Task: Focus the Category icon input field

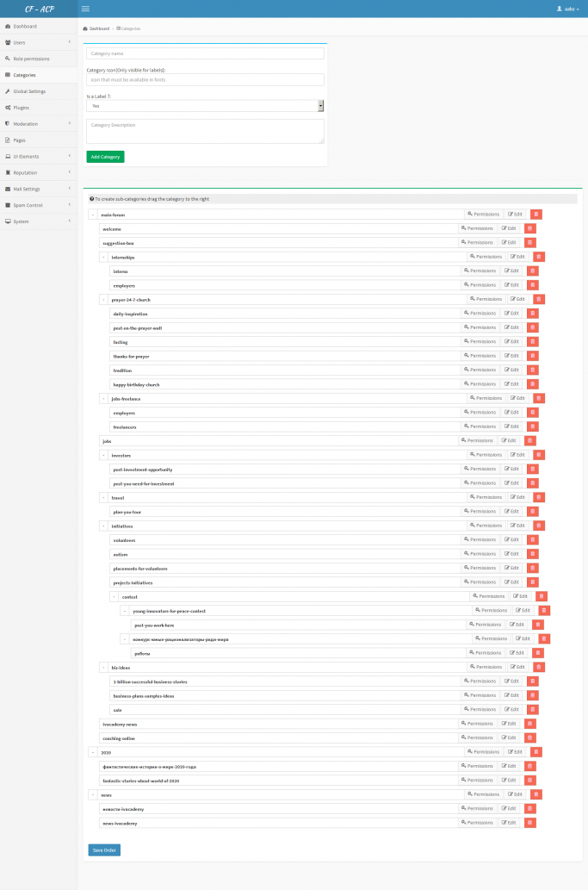Action: pos(205,79)
